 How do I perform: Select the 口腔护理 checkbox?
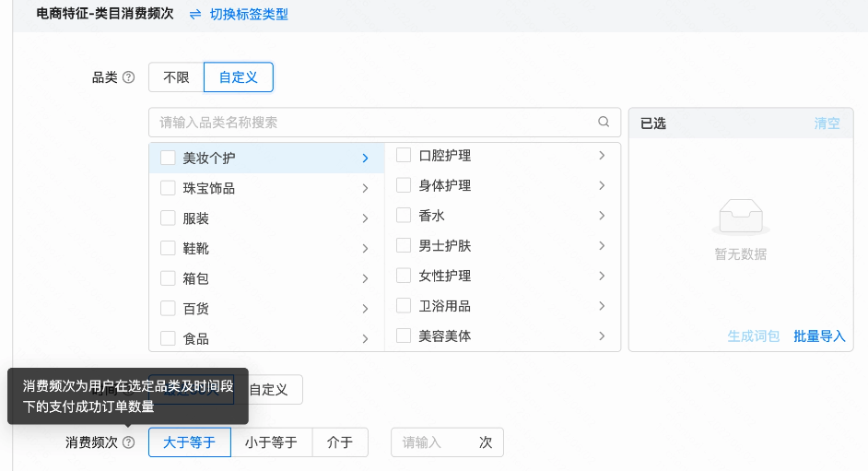tap(404, 156)
